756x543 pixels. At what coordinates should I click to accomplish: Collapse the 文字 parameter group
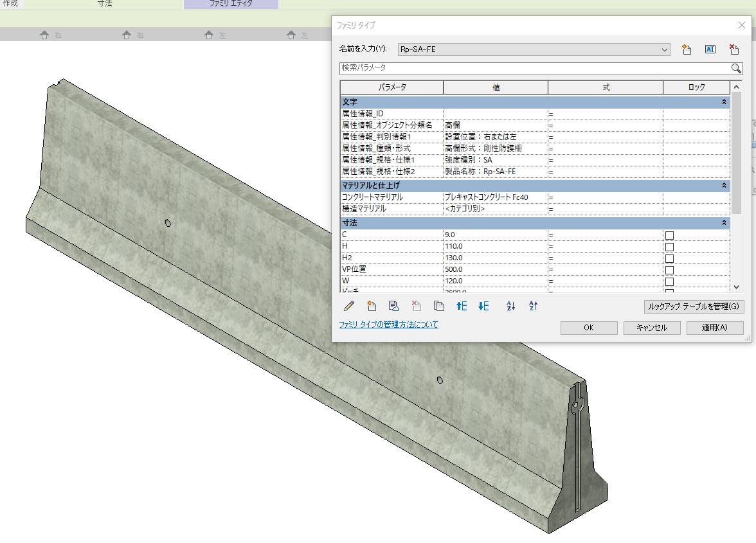(724, 102)
